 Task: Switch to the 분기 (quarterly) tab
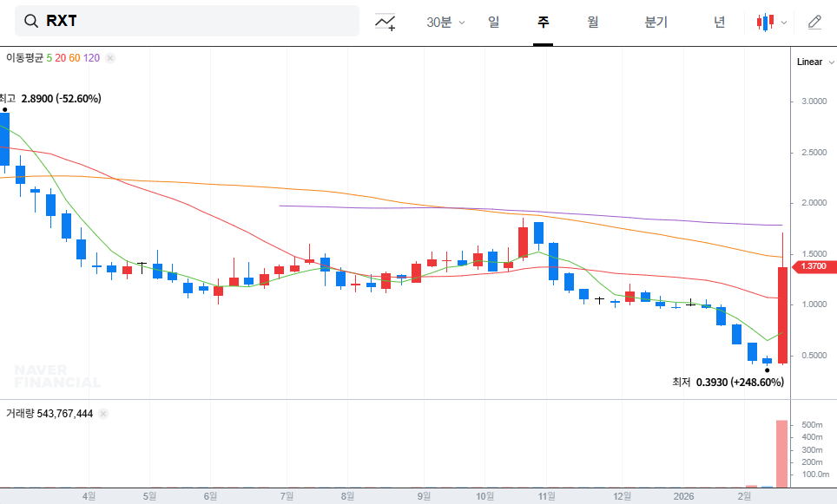coord(656,22)
